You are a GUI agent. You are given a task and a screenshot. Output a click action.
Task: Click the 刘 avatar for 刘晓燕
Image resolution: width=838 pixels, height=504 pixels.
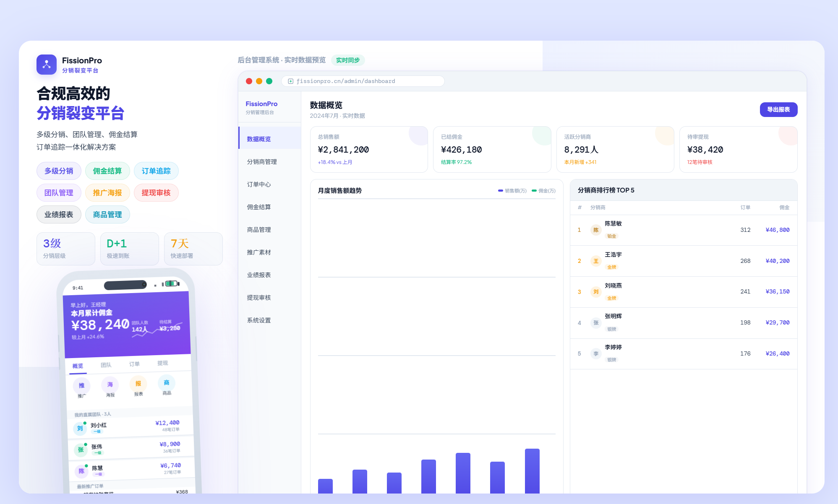click(x=596, y=292)
